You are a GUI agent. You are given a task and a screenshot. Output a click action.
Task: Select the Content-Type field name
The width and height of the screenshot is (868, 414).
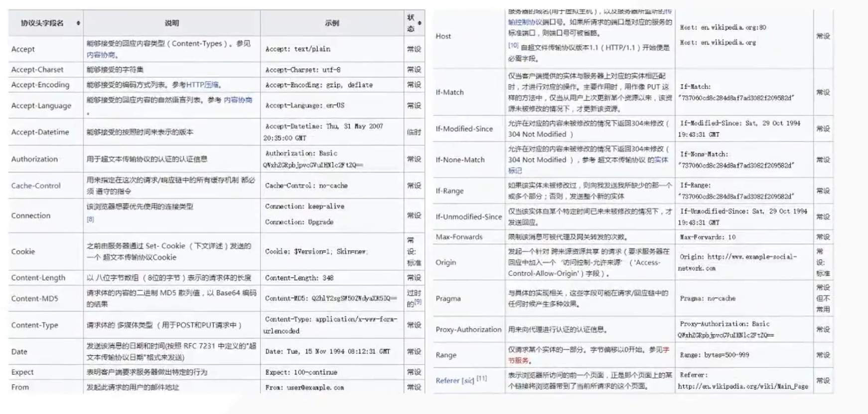34,325
